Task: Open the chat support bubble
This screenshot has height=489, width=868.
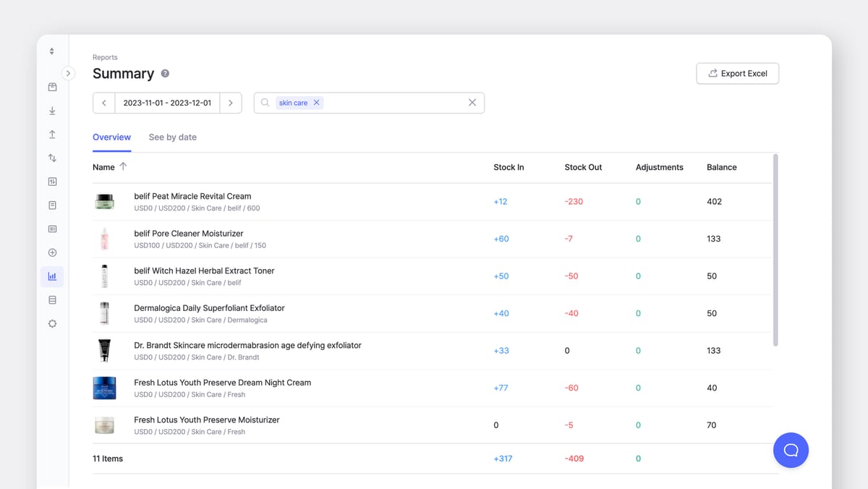Action: coord(791,450)
